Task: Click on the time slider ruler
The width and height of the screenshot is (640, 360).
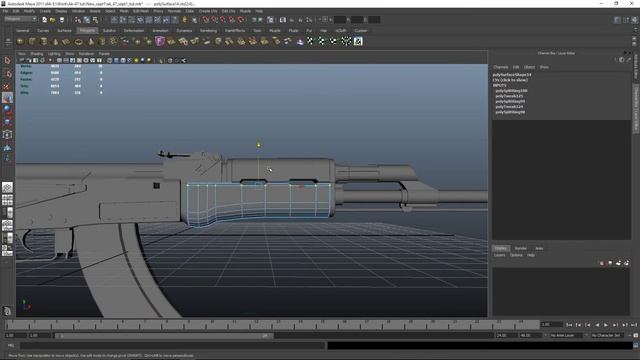Action: point(272,324)
